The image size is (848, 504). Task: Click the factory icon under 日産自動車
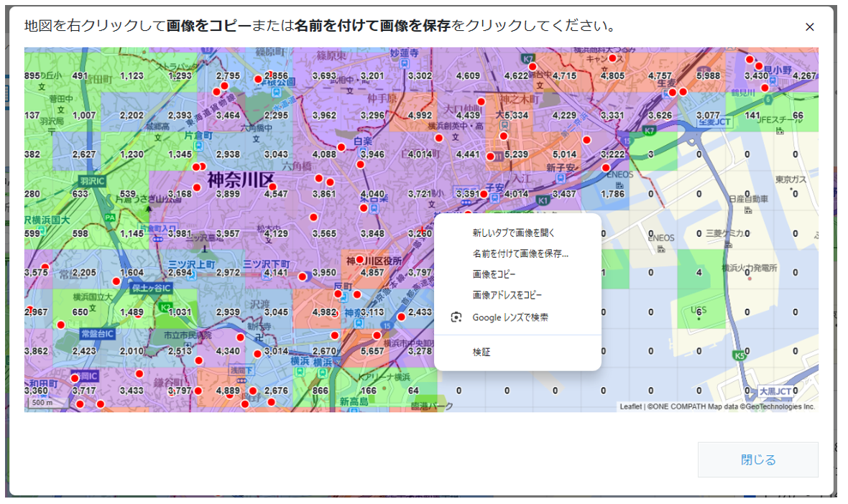(748, 210)
